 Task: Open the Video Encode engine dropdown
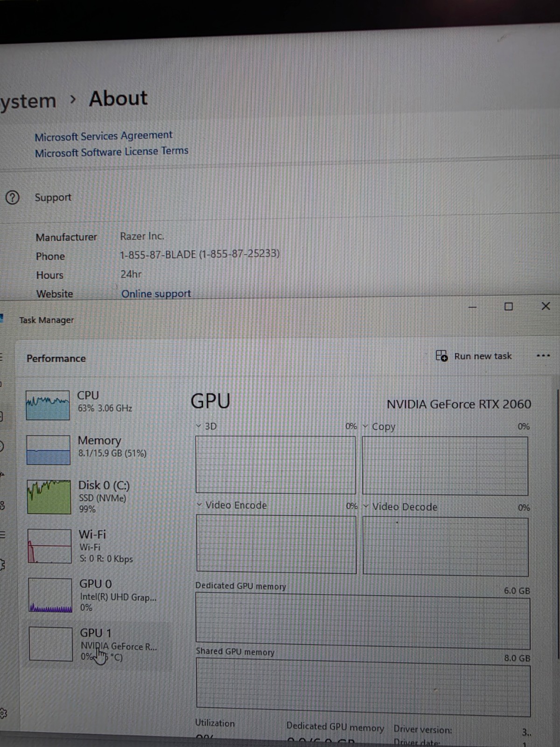199,505
